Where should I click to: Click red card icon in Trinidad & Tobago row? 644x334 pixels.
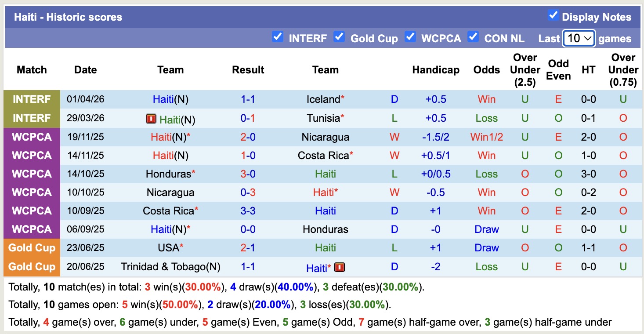[x=339, y=267]
